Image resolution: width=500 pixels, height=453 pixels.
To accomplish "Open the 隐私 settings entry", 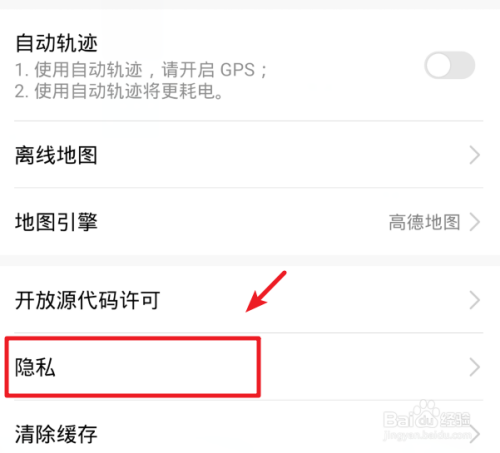I will click(x=249, y=367).
